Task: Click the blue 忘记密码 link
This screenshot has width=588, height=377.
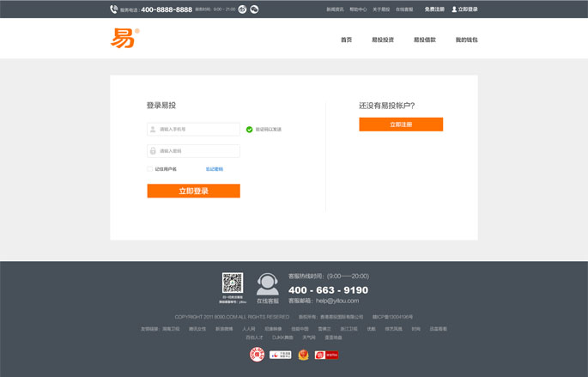Action: pos(215,169)
